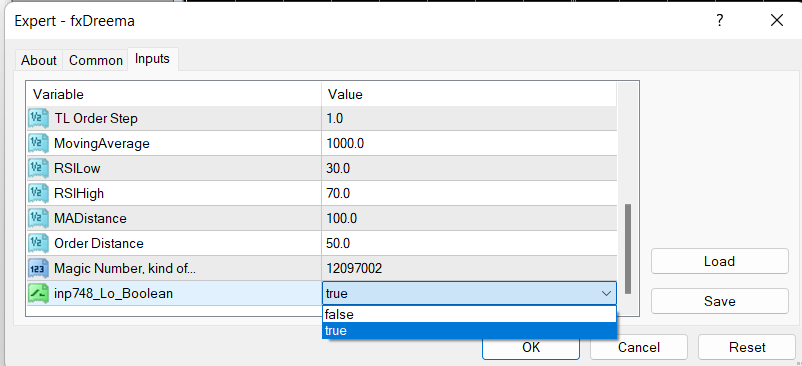Close the Expert fxDreema dialog

pos(777,20)
